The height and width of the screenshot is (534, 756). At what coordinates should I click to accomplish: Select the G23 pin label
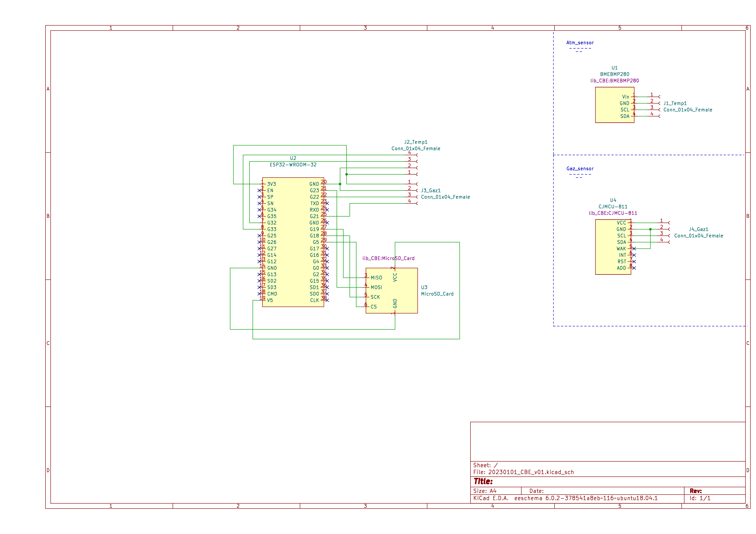point(314,191)
